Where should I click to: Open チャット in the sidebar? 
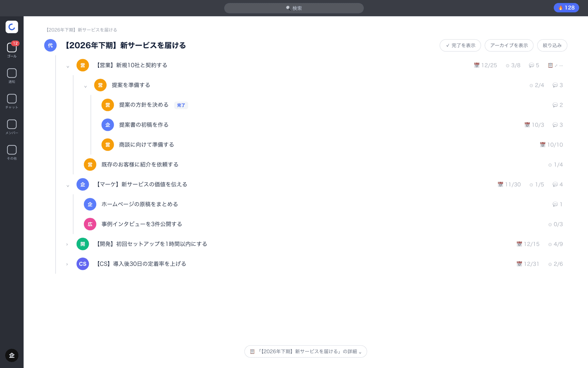12,101
